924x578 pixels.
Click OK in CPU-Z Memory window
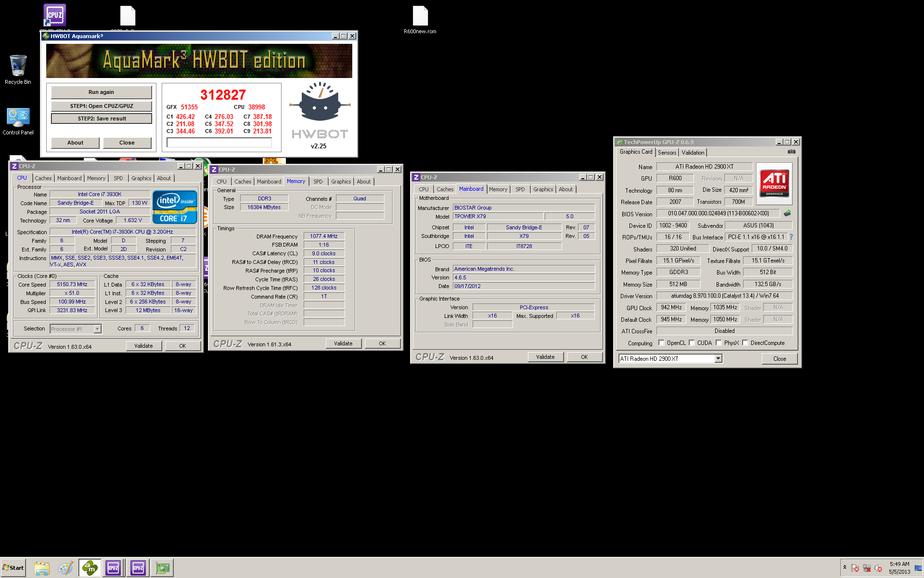pyautogui.click(x=382, y=343)
